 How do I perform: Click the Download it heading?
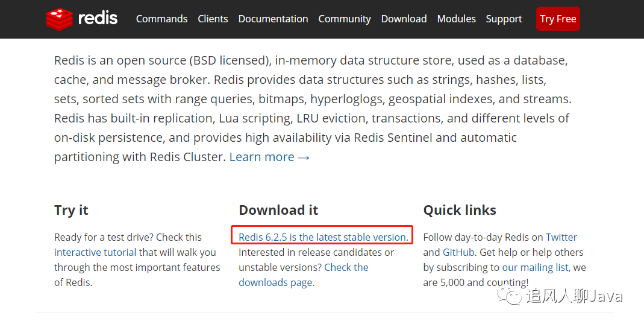pyautogui.click(x=278, y=210)
